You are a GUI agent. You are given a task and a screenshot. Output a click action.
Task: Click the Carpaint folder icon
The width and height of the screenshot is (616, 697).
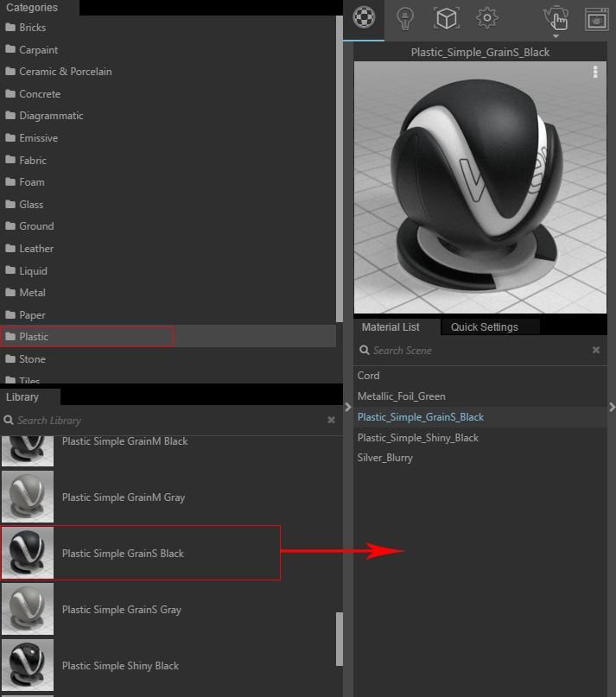(10, 49)
